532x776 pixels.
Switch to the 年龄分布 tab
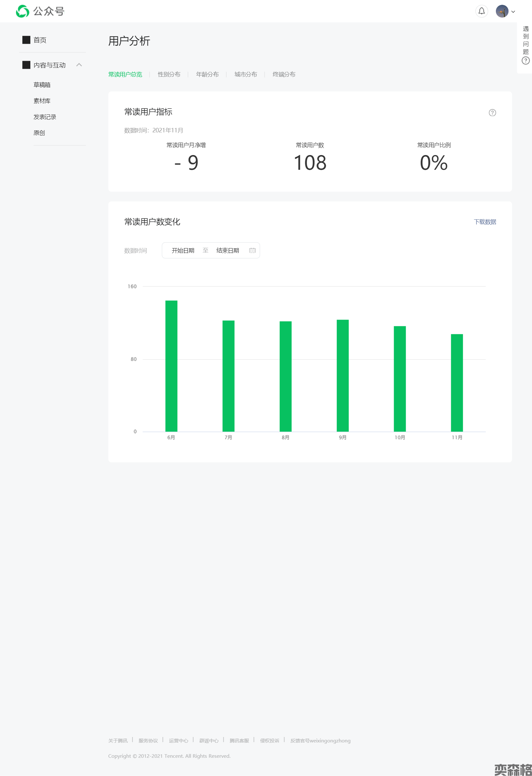coord(207,74)
